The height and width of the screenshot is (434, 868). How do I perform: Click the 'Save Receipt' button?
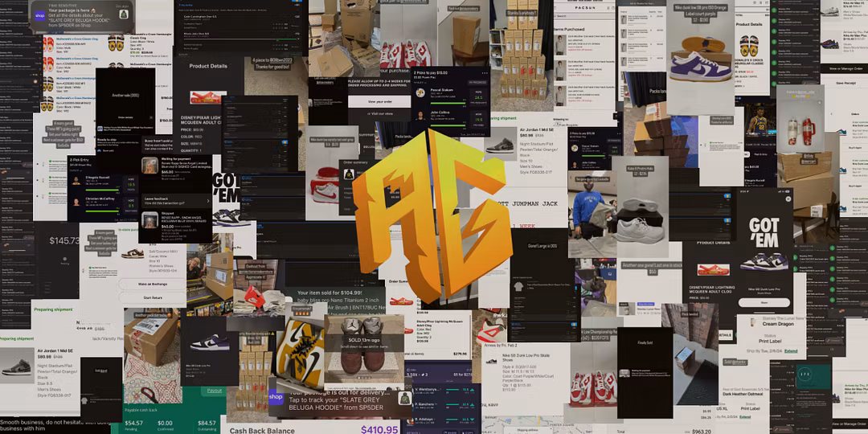click(x=846, y=83)
